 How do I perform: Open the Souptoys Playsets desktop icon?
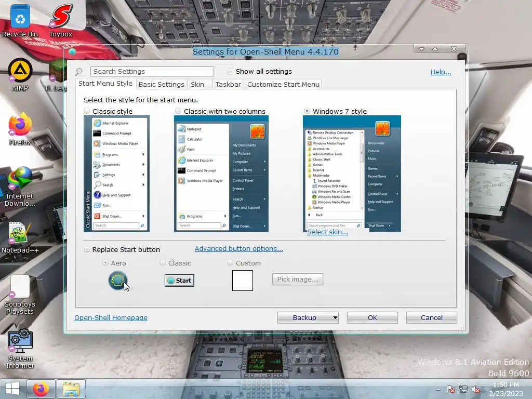point(20,295)
